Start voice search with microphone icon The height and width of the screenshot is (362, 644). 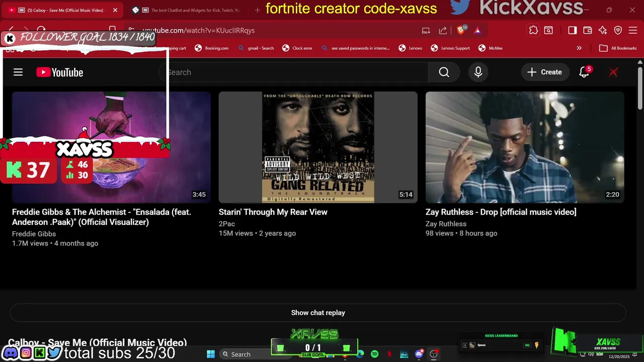point(478,72)
